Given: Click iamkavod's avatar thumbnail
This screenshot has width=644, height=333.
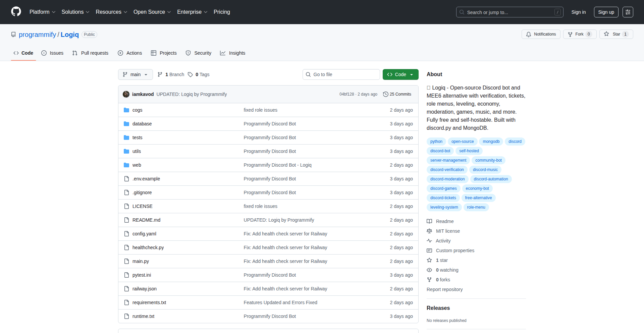Looking at the screenshot, I should pyautogui.click(x=126, y=94).
